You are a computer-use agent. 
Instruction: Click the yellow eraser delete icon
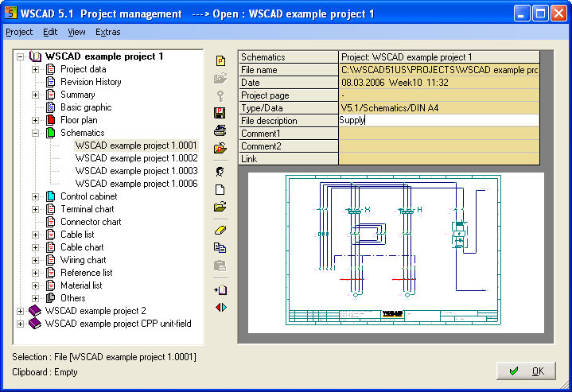coord(220,230)
